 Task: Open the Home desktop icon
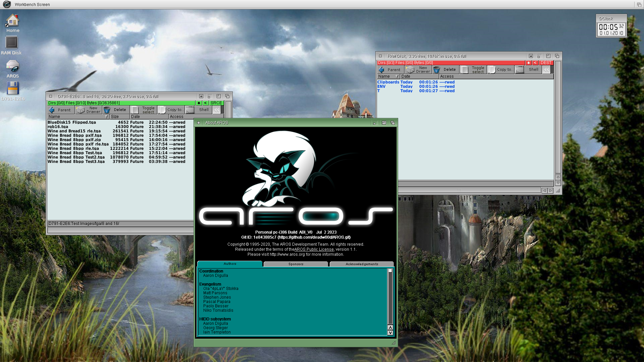click(x=12, y=23)
